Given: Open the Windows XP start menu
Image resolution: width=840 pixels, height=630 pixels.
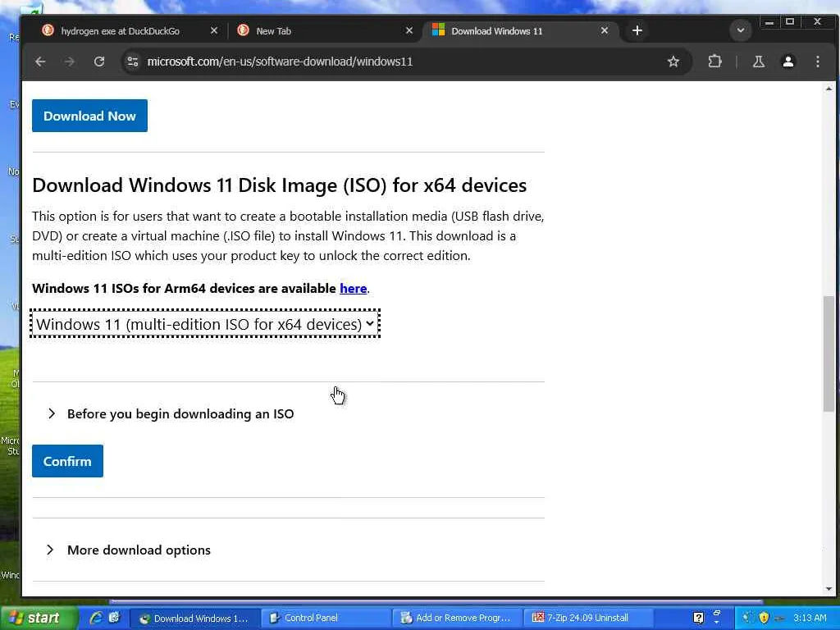Looking at the screenshot, I should (38, 618).
